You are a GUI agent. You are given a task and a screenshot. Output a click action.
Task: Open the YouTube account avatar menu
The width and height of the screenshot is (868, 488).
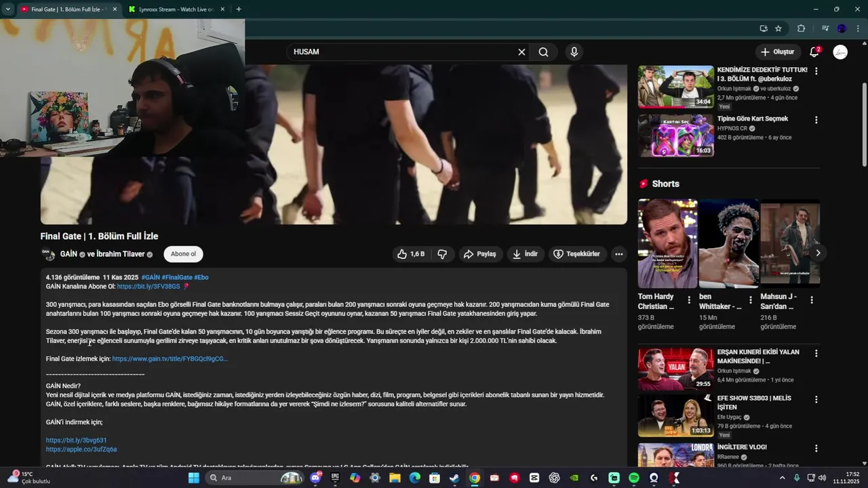[x=840, y=52]
